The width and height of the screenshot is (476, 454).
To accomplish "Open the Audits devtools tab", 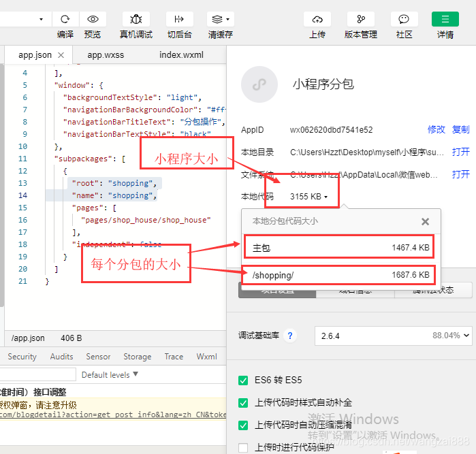I will pyautogui.click(x=61, y=357).
